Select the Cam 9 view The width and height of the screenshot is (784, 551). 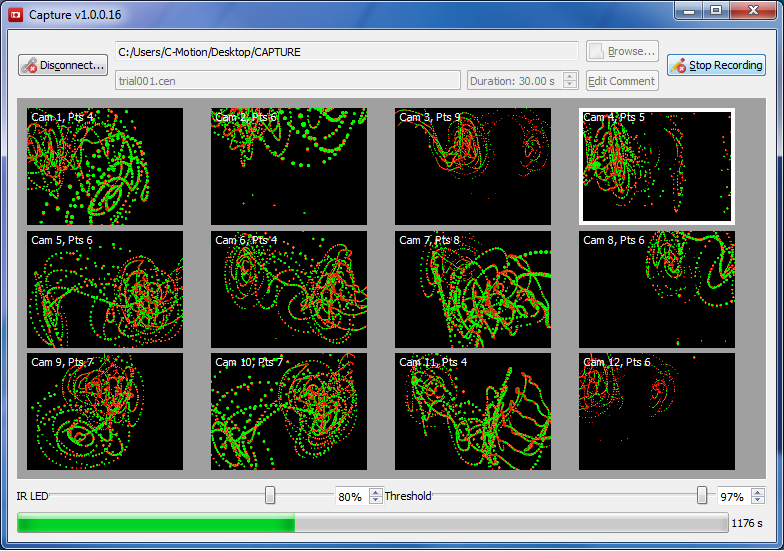click(x=105, y=412)
